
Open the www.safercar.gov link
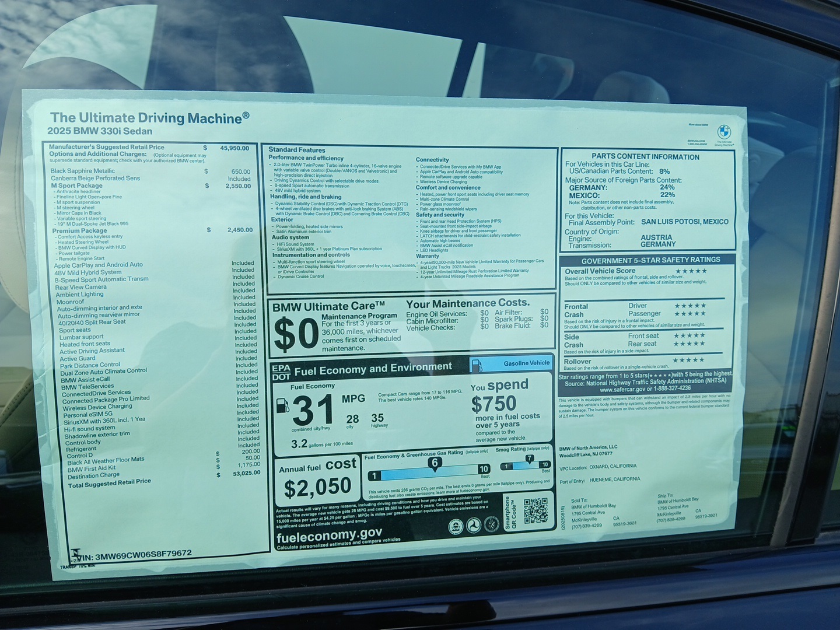(x=622, y=388)
